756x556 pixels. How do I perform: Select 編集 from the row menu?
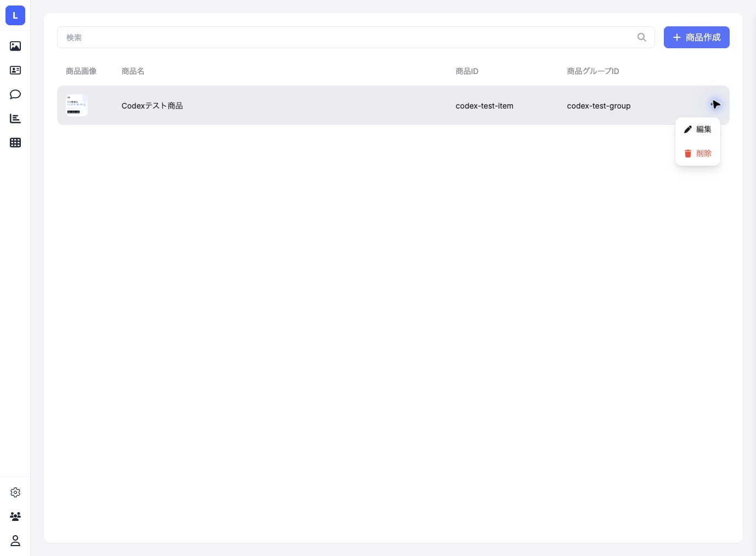[x=698, y=129]
